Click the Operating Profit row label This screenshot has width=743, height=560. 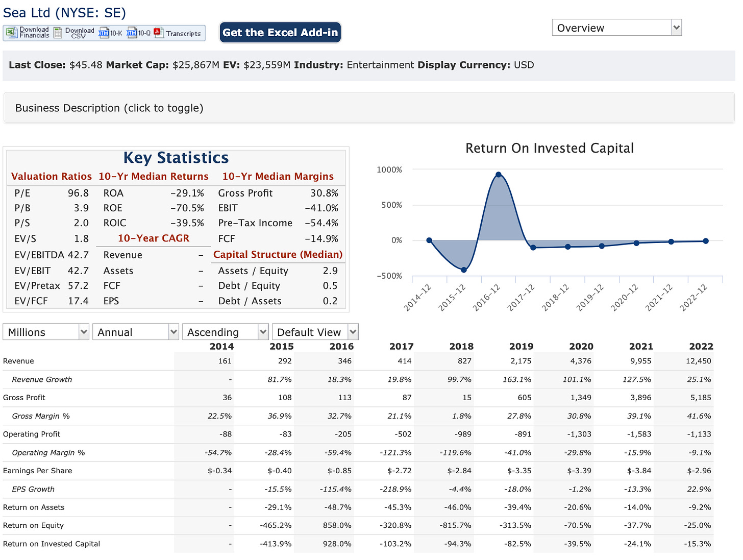coord(32,434)
